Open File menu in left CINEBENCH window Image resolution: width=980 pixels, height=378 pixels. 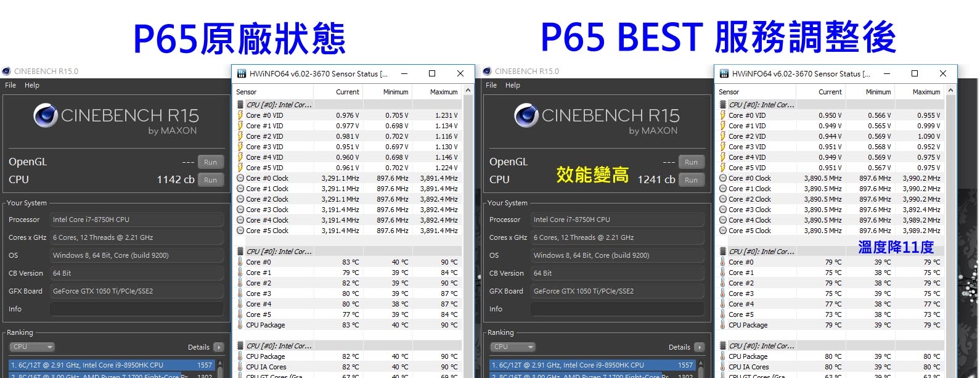pyautogui.click(x=10, y=85)
